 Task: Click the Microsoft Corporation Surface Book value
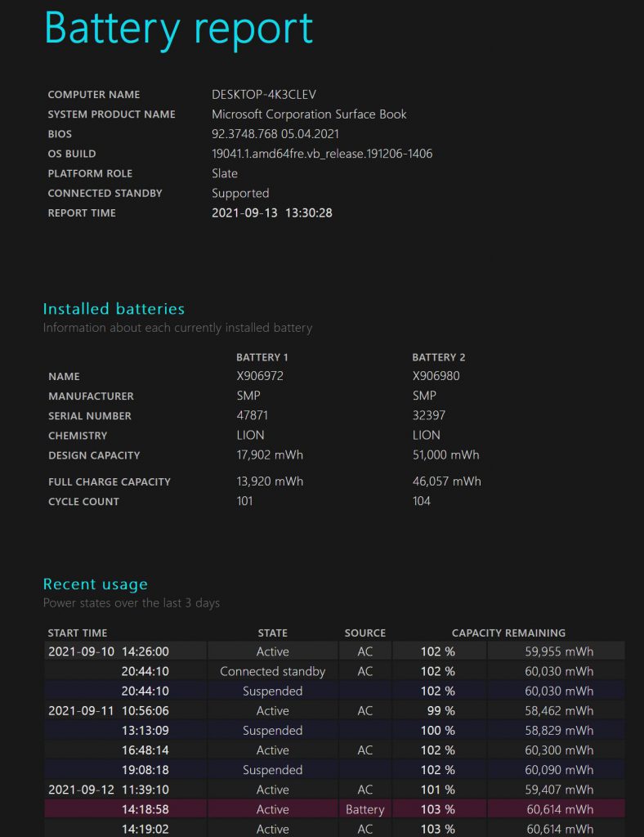pyautogui.click(x=309, y=114)
